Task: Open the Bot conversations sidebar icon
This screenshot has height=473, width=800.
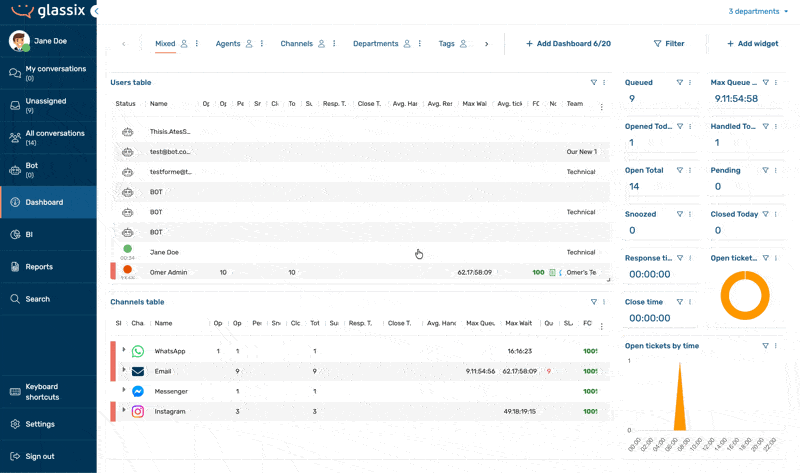Action: [x=15, y=170]
